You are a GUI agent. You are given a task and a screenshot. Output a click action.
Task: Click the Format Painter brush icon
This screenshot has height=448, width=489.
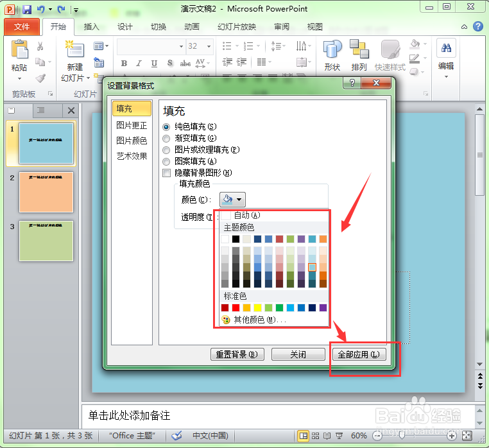click(40, 78)
